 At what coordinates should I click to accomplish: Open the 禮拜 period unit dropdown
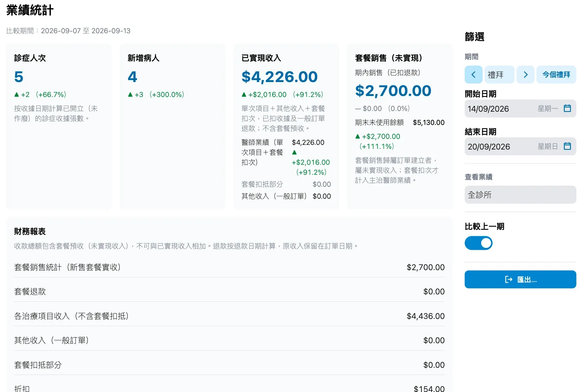pos(499,75)
